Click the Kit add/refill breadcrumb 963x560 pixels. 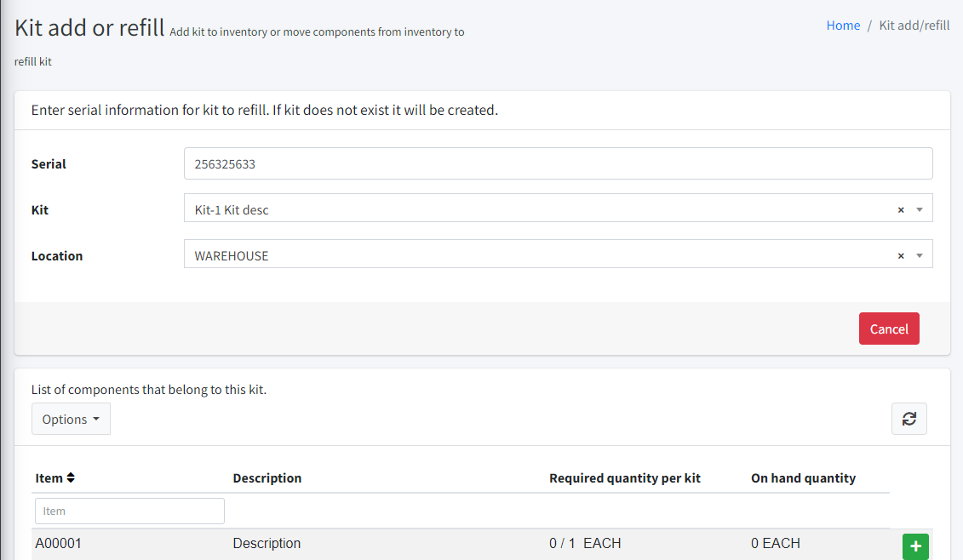[x=914, y=26]
